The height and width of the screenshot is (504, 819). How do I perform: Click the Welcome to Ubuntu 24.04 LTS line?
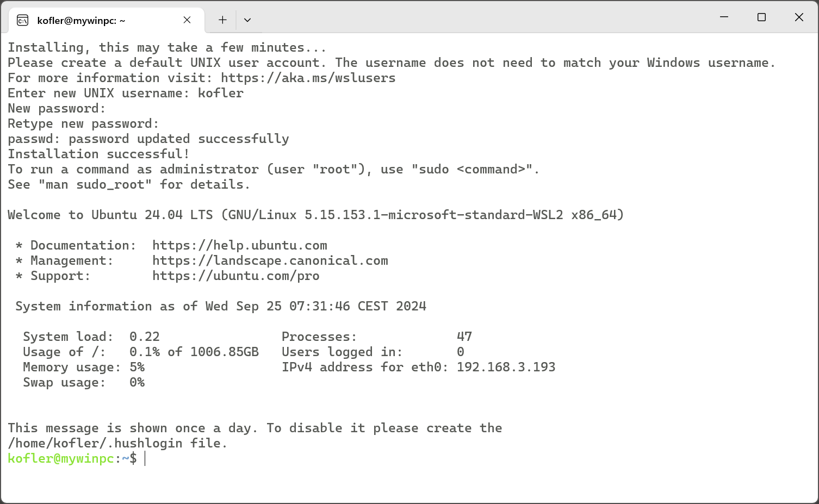(x=315, y=215)
